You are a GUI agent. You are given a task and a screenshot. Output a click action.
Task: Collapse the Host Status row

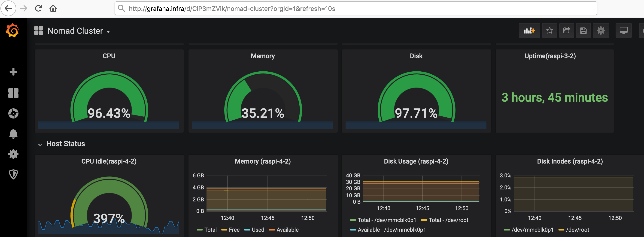[x=40, y=145]
